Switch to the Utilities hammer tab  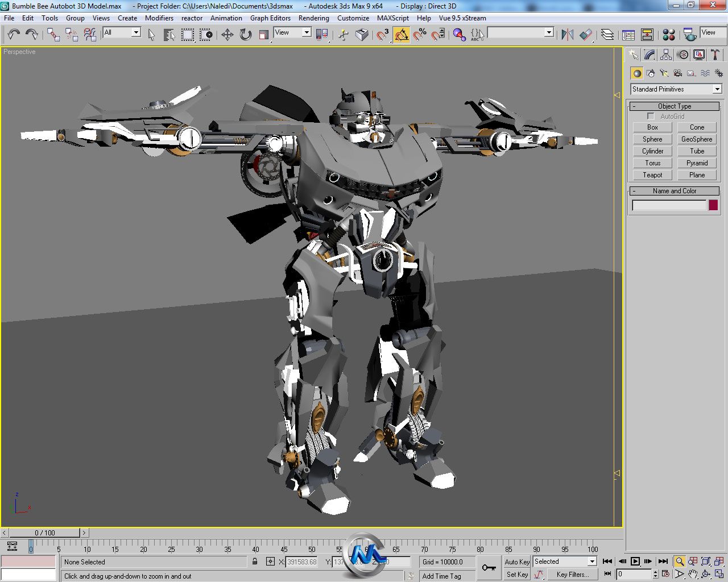715,55
